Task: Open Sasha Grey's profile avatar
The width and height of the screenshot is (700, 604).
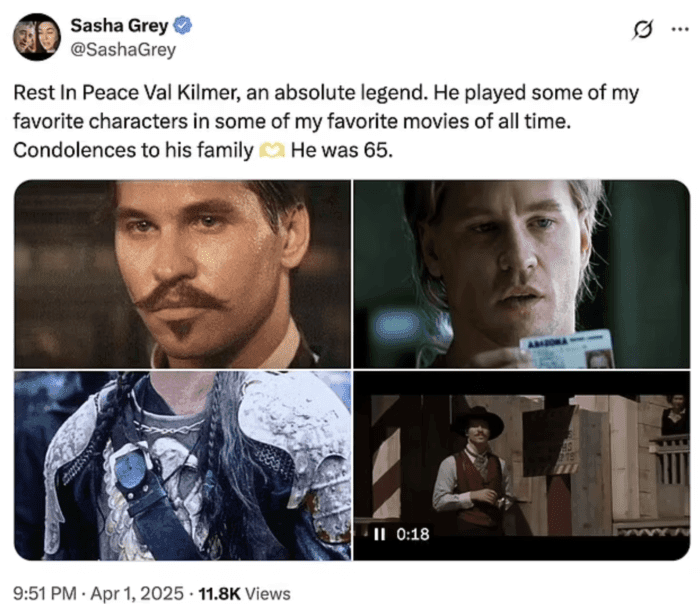Action: (37, 37)
